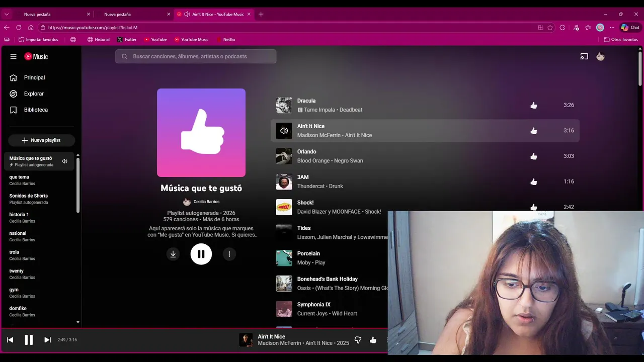
Task: Expand the tab search dropdown arrow
Action: coord(7,14)
